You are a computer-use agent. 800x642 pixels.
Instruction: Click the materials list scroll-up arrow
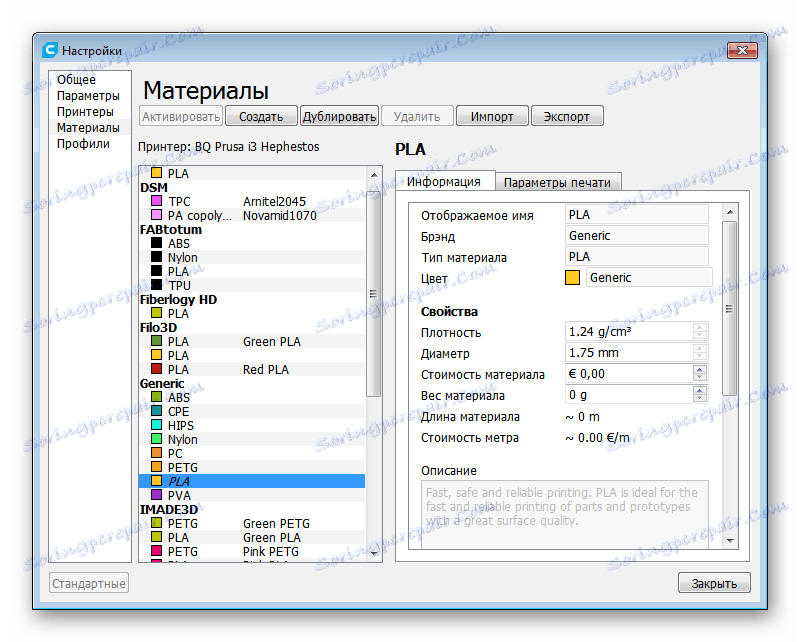point(374,175)
